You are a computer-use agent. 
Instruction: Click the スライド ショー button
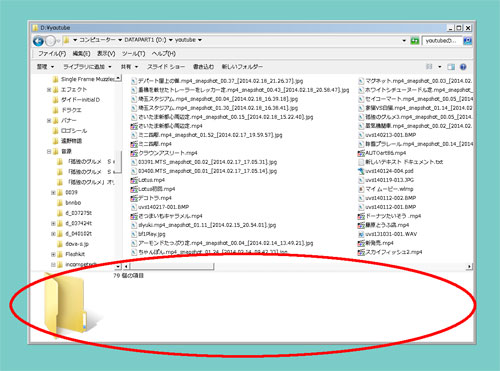tap(166, 67)
